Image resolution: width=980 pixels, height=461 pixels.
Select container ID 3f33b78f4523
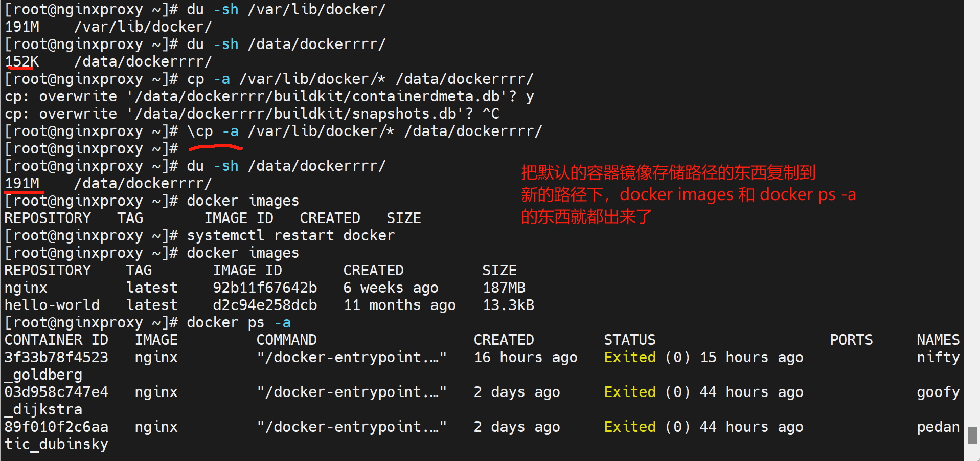pos(56,357)
